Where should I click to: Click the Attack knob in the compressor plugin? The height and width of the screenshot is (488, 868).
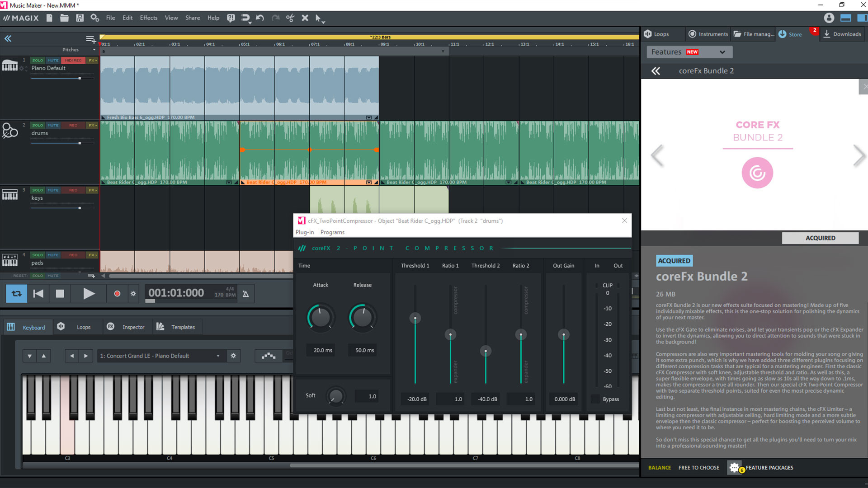(x=320, y=317)
